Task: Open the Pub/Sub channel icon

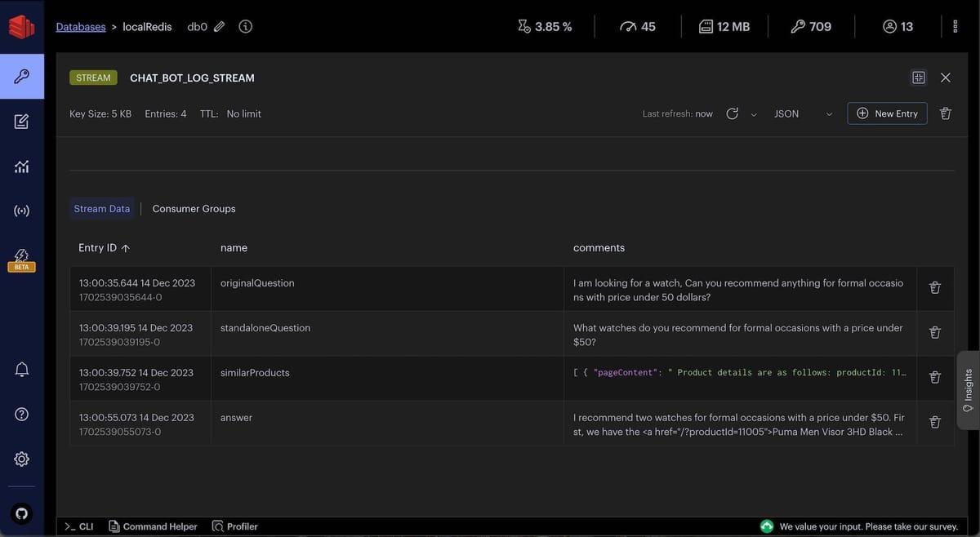Action: (x=21, y=210)
